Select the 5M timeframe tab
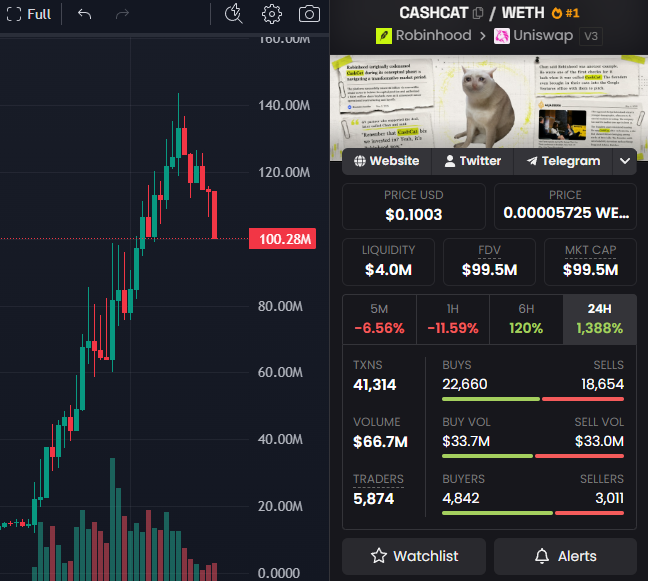The width and height of the screenshot is (648, 581). point(379,319)
